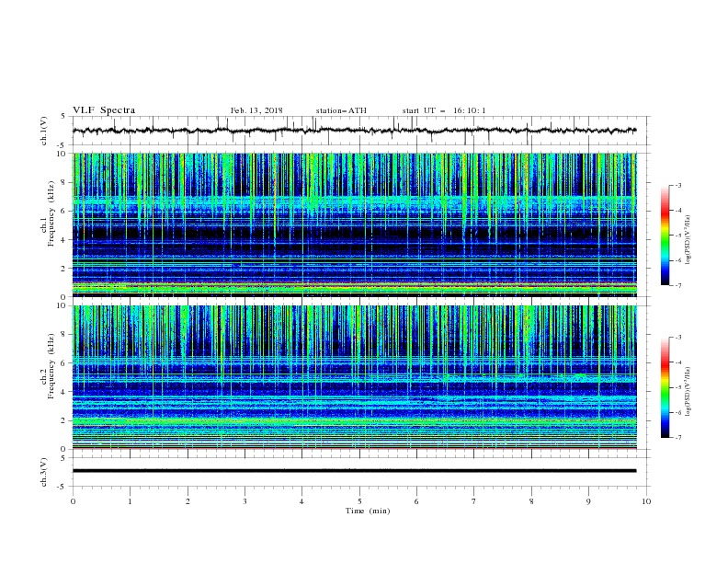Click the ch.1 voltage waveform trace
The height and width of the screenshot is (563, 728).
point(354,131)
